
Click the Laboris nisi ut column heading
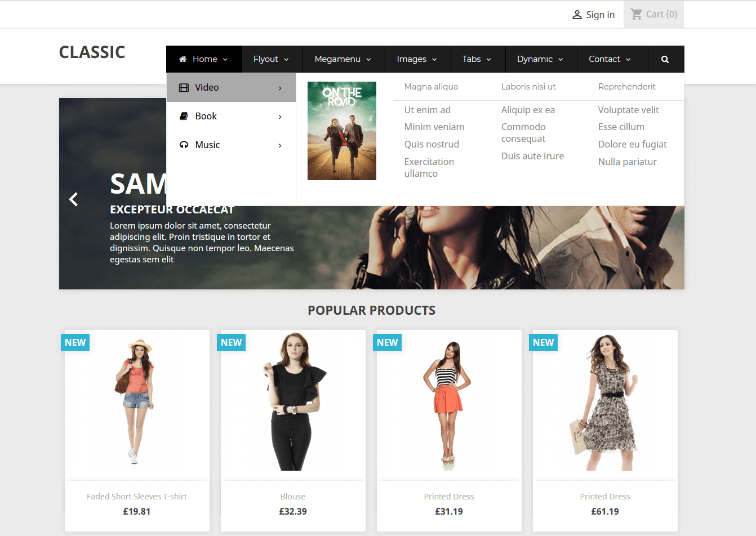click(528, 87)
